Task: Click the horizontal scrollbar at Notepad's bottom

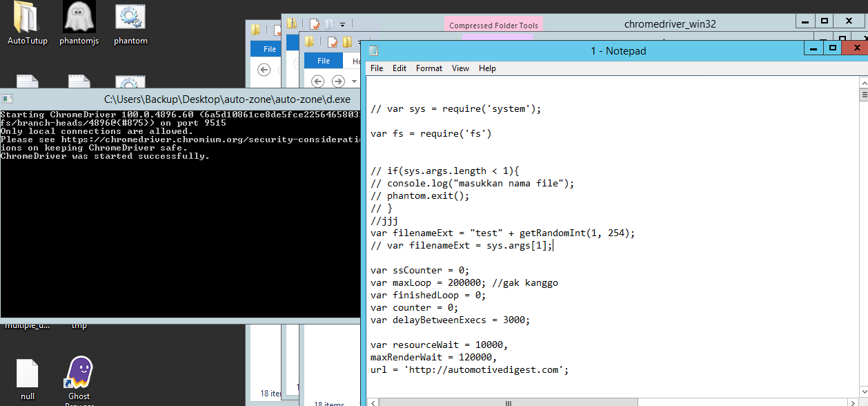Action: click(507, 403)
